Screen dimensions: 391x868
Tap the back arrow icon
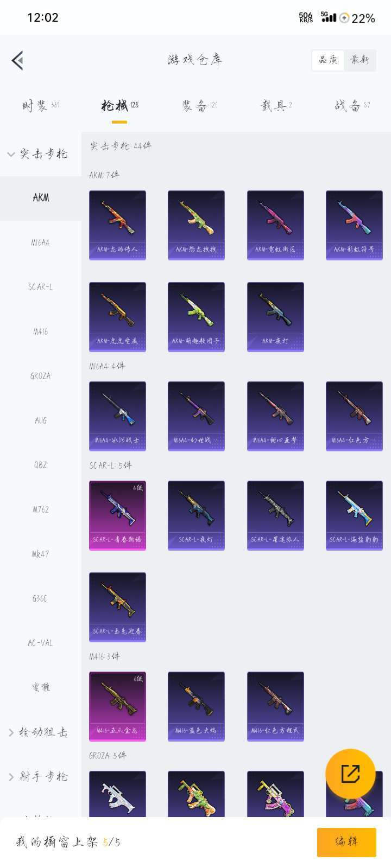coord(18,60)
